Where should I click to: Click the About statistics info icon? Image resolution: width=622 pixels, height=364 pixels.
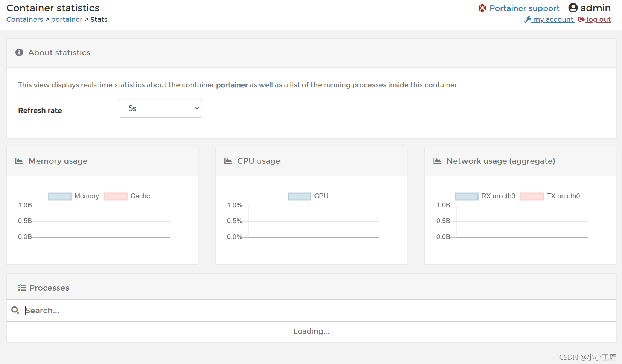pyautogui.click(x=19, y=53)
